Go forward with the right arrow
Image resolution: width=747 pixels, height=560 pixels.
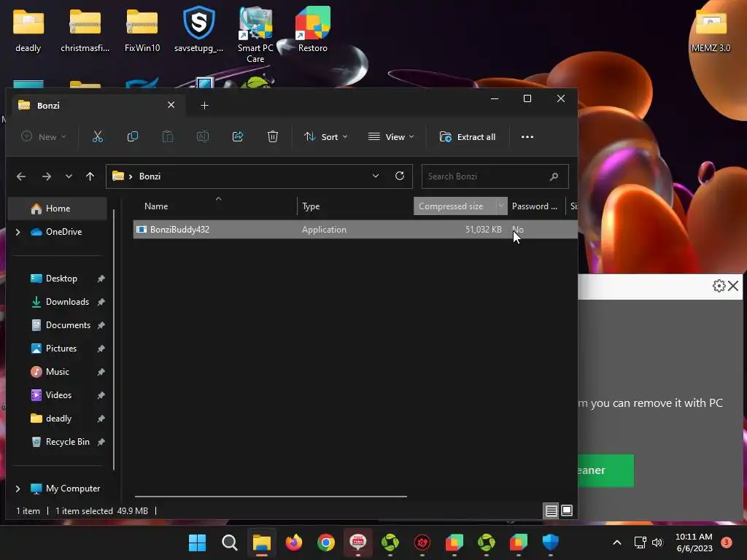tap(46, 176)
